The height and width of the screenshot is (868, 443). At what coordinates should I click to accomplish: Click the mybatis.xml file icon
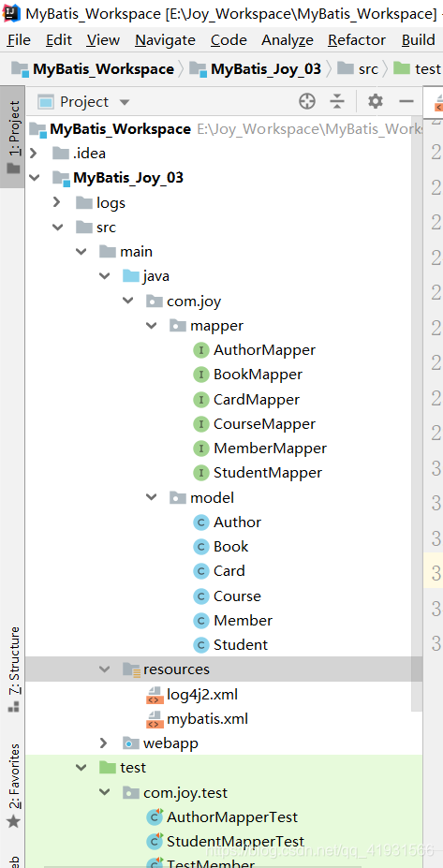click(154, 719)
